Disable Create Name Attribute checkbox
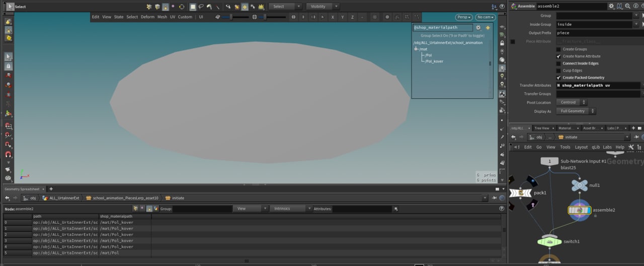Screen dimensions: 644x266 (558, 56)
